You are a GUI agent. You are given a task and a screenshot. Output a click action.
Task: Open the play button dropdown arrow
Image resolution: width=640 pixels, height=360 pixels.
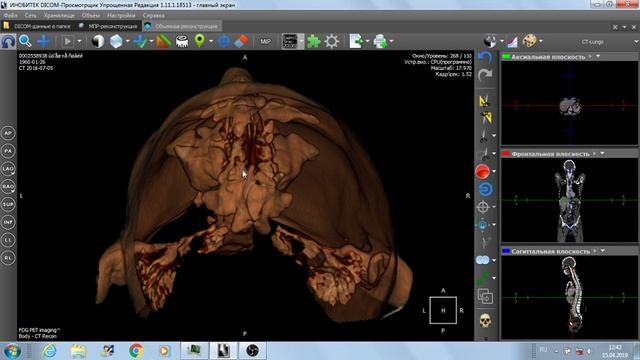point(79,41)
